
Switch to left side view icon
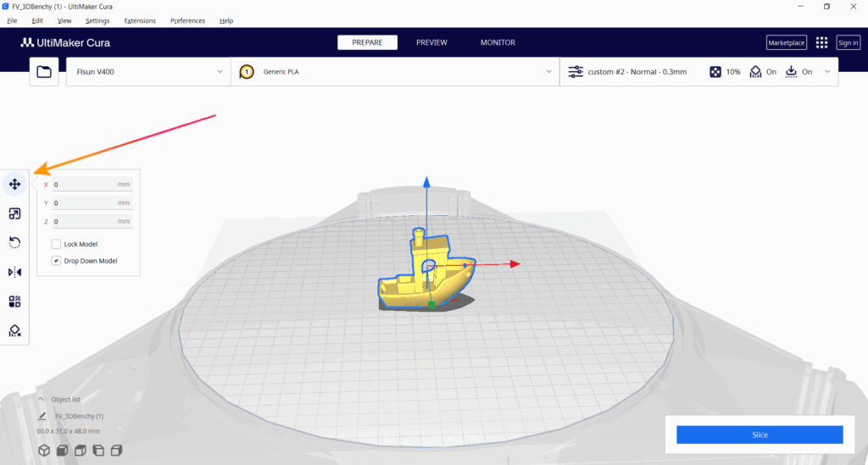point(98,450)
